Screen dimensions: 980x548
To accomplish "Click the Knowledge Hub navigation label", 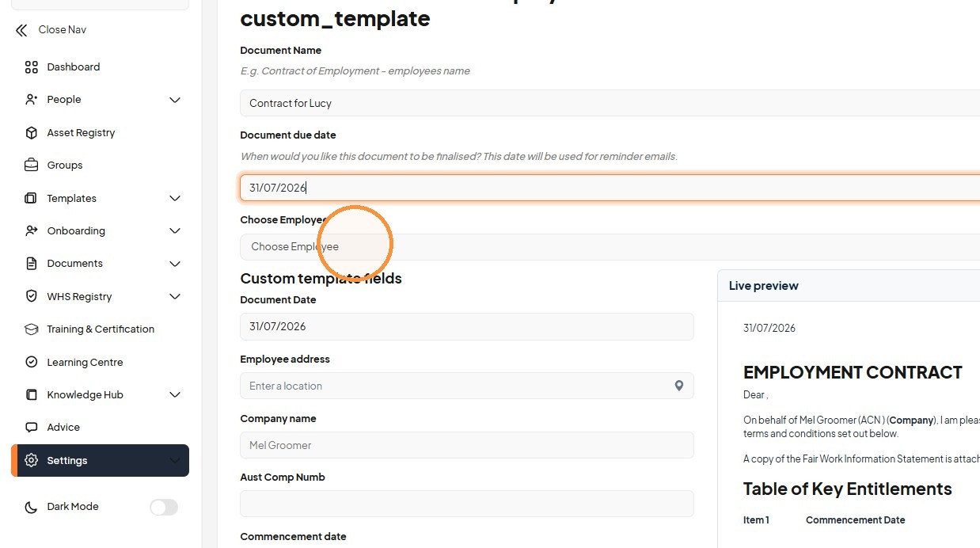I will 85,395.
